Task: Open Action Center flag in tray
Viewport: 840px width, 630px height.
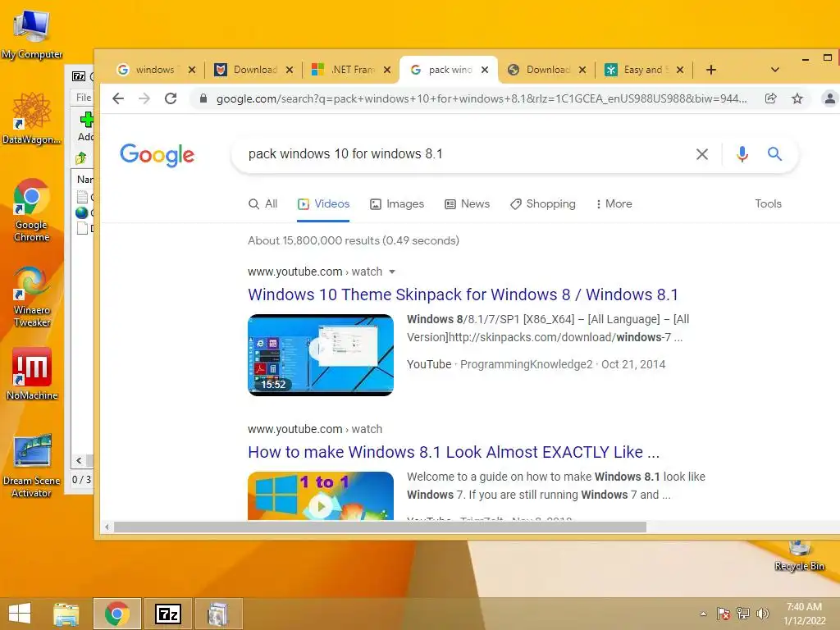Action: tap(724, 614)
